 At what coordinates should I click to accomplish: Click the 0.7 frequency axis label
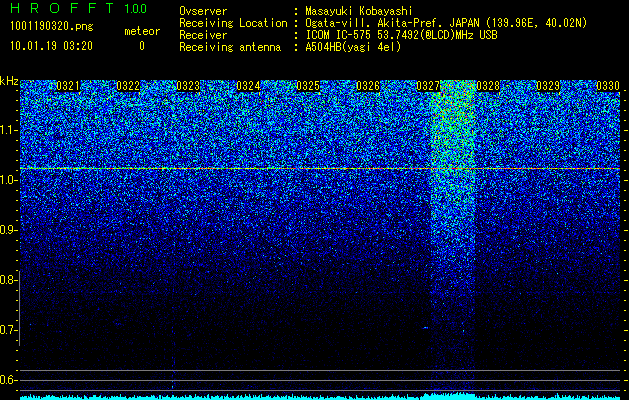coord(8,330)
